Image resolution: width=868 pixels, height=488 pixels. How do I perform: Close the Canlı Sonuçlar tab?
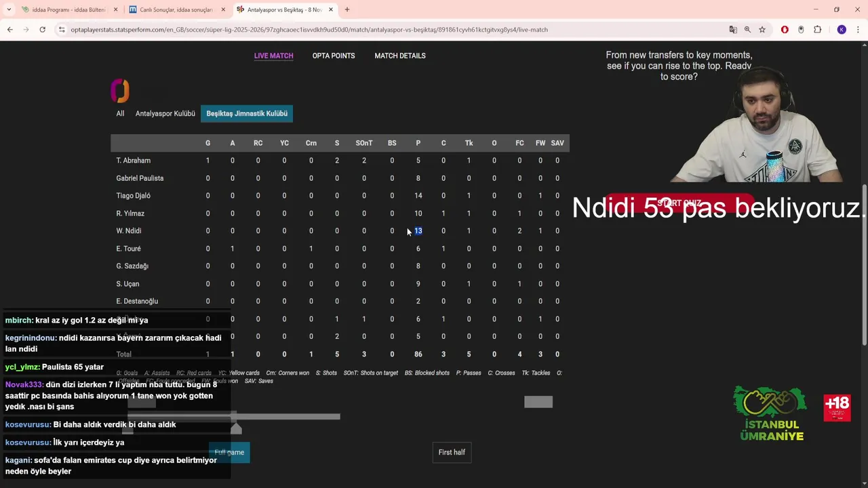coord(223,9)
